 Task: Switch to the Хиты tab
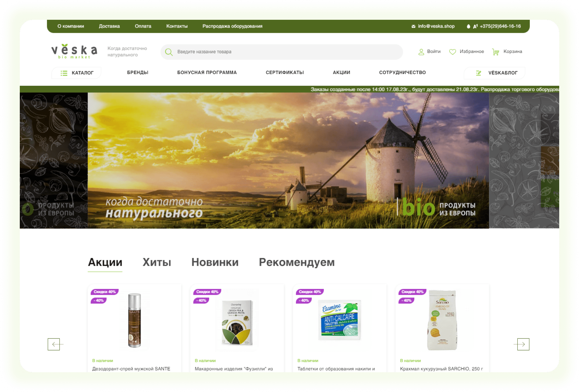tap(157, 262)
